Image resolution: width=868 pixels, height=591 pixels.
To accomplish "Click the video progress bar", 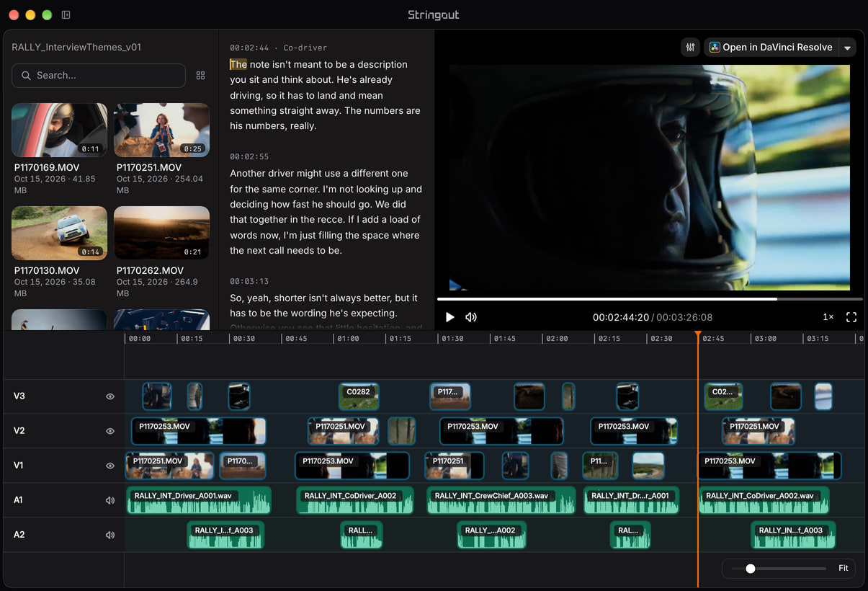I will pyautogui.click(x=650, y=298).
